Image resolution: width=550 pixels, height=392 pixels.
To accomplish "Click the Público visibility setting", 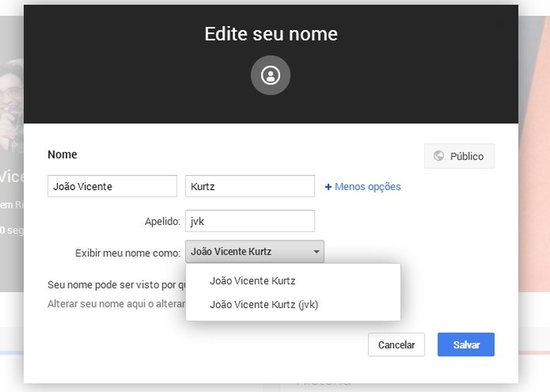I will [459, 156].
